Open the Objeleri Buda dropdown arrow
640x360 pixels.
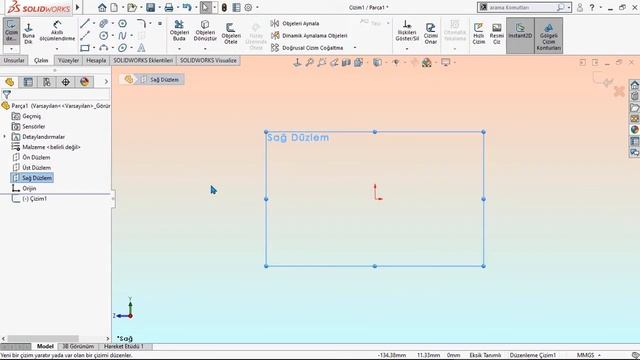(179, 49)
